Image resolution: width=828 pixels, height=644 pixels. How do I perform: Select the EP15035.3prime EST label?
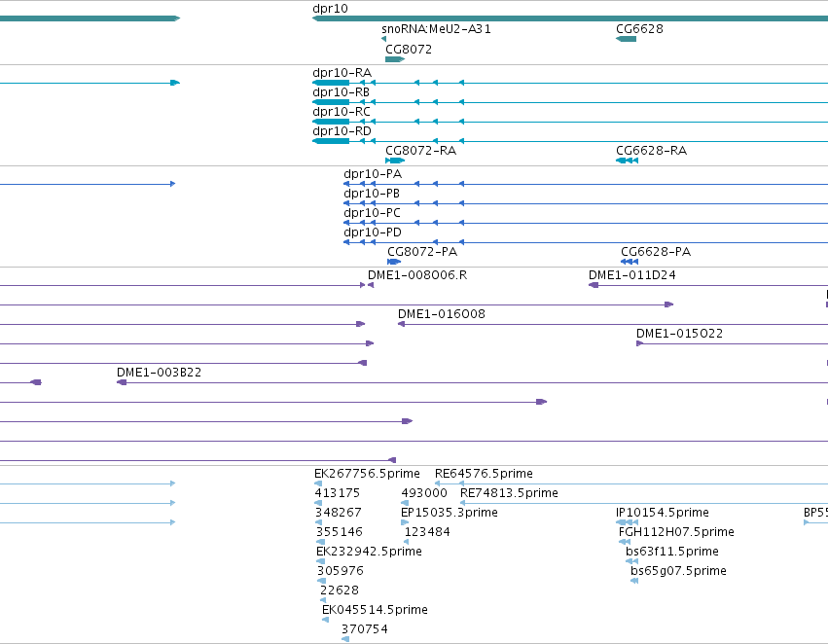click(450, 513)
